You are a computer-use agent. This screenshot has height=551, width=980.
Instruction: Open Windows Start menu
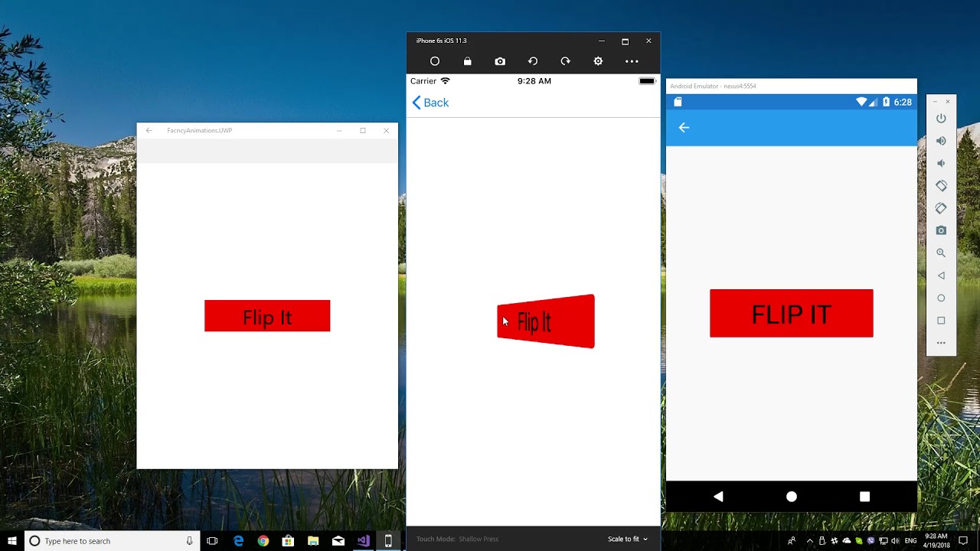[x=11, y=541]
